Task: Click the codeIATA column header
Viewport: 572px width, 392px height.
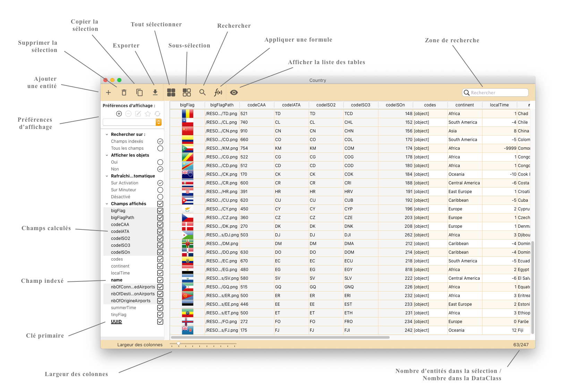Action: pos(291,105)
